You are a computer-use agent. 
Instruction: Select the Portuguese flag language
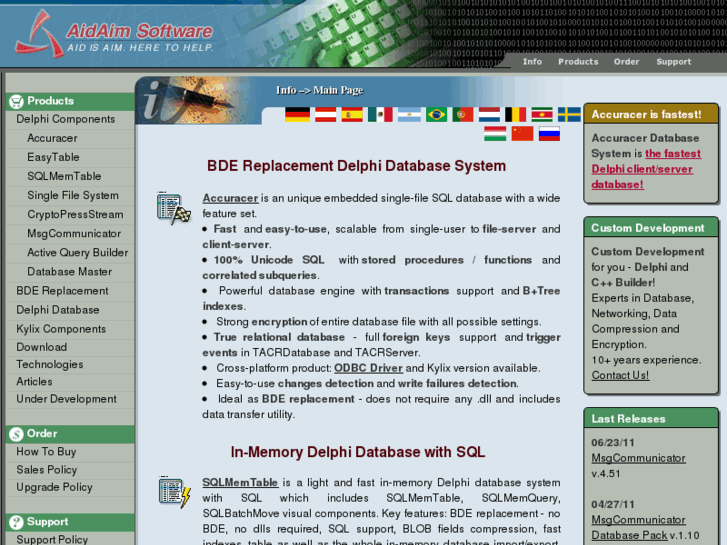tap(463, 114)
